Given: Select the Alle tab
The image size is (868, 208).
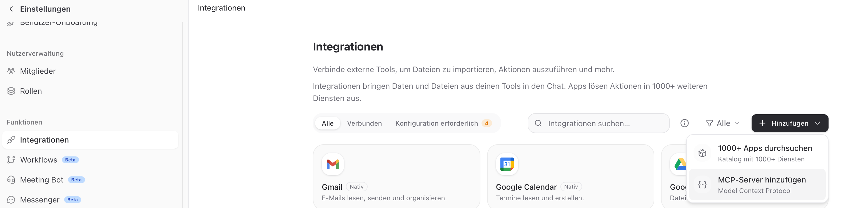Looking at the screenshot, I should coord(328,123).
